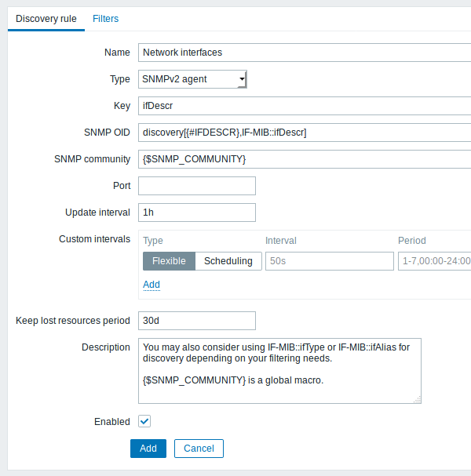Toggle the Enabled checkbox

(144, 421)
